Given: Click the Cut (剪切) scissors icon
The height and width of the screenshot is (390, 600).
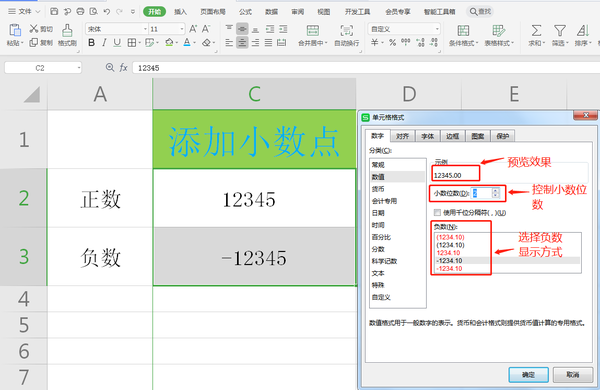Looking at the screenshot, I should [x=34, y=28].
